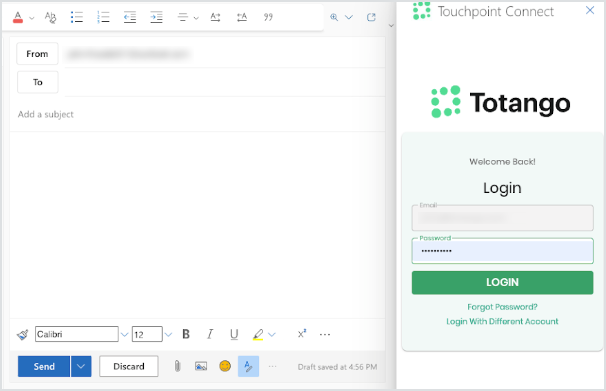Click the collapse chevron beside Touchpoint panel

(391, 26)
